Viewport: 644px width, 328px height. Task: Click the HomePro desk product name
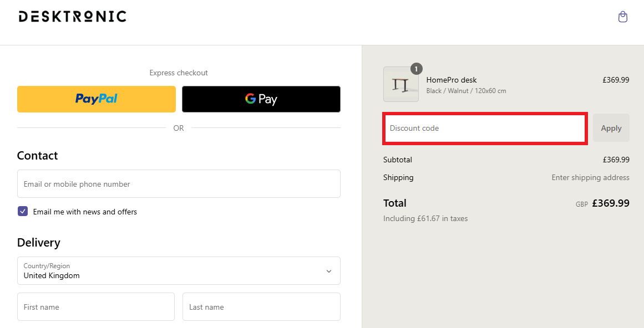(452, 80)
